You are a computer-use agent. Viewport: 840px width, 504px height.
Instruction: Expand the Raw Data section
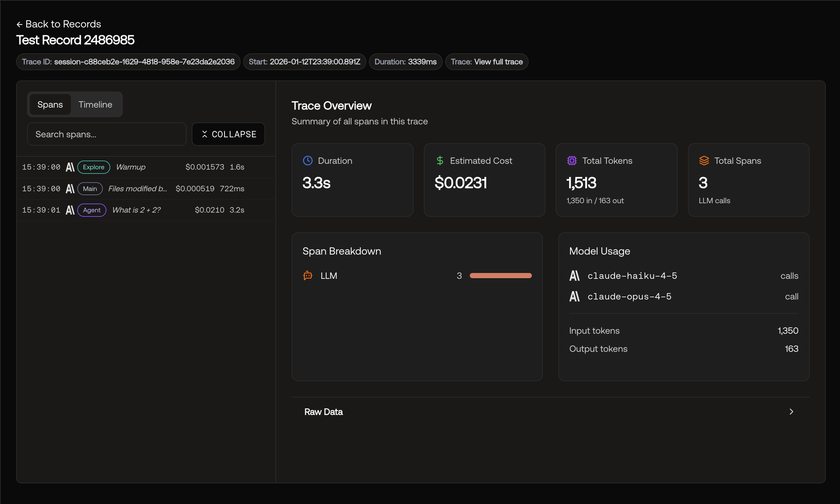(551, 412)
